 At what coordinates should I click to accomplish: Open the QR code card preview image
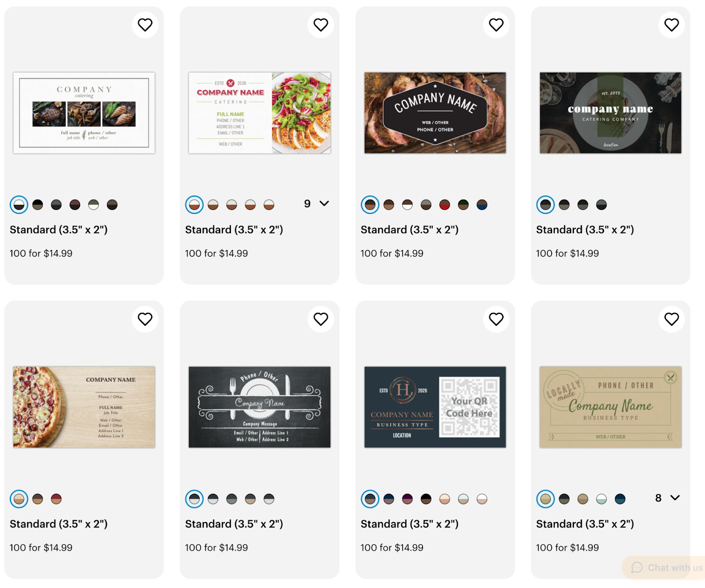(435, 407)
